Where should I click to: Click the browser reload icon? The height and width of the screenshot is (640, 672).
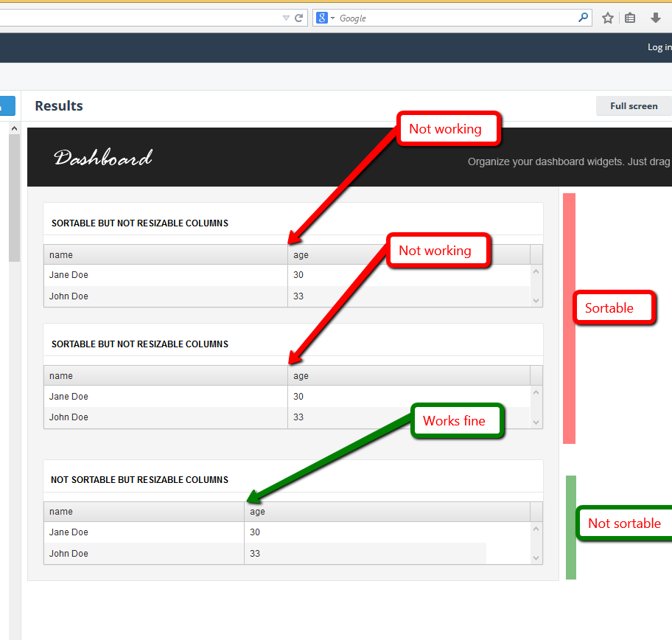tap(298, 18)
